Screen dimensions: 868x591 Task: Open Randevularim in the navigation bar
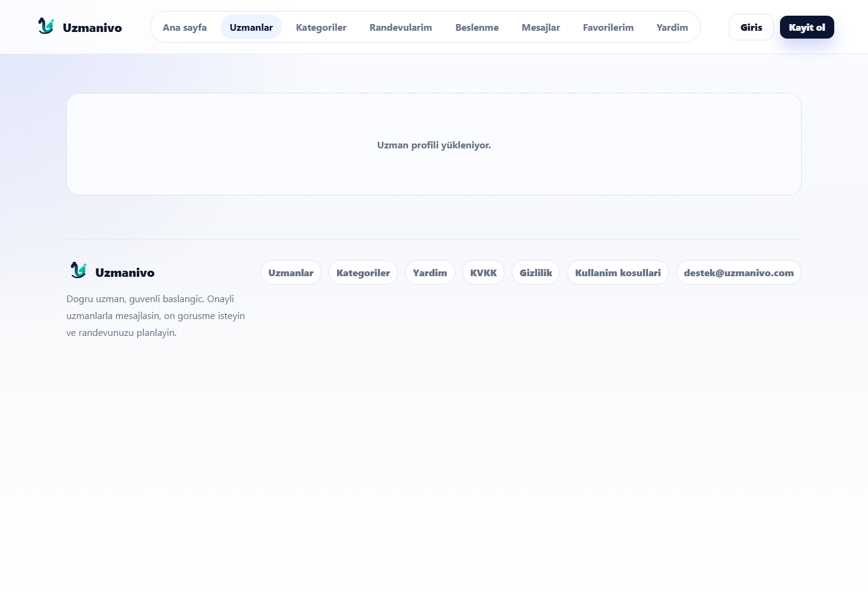click(401, 27)
